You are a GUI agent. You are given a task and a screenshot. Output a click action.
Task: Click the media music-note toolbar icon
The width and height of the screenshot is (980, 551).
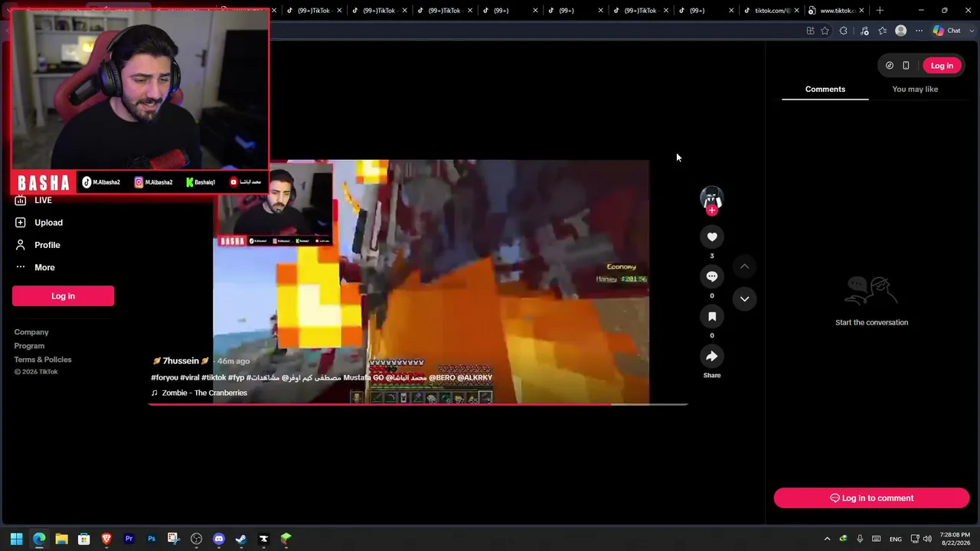coord(864,31)
